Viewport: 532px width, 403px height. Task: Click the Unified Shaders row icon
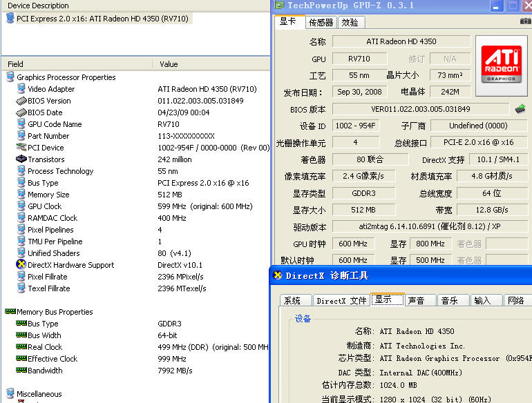pyautogui.click(x=21, y=253)
